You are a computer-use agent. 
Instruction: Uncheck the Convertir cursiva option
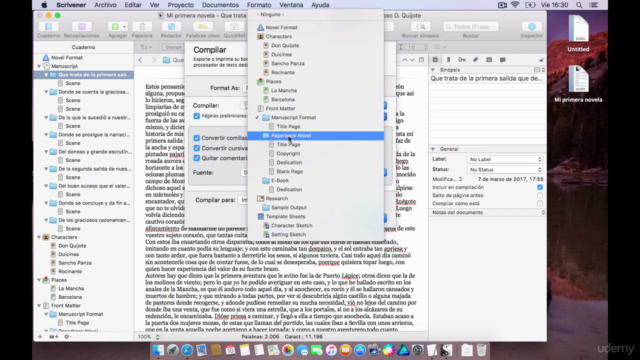[197, 148]
